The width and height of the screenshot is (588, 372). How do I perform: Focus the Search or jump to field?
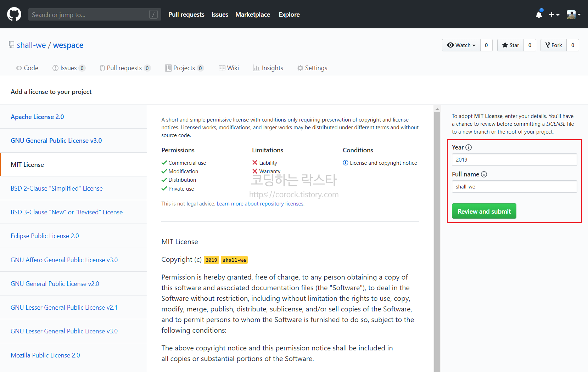point(95,15)
